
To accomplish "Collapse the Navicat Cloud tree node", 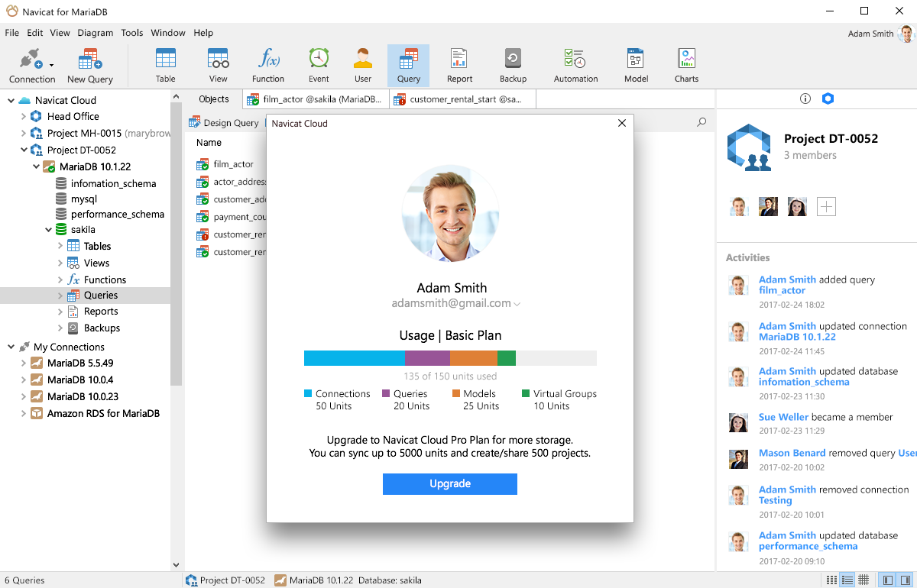I will pyautogui.click(x=11, y=100).
